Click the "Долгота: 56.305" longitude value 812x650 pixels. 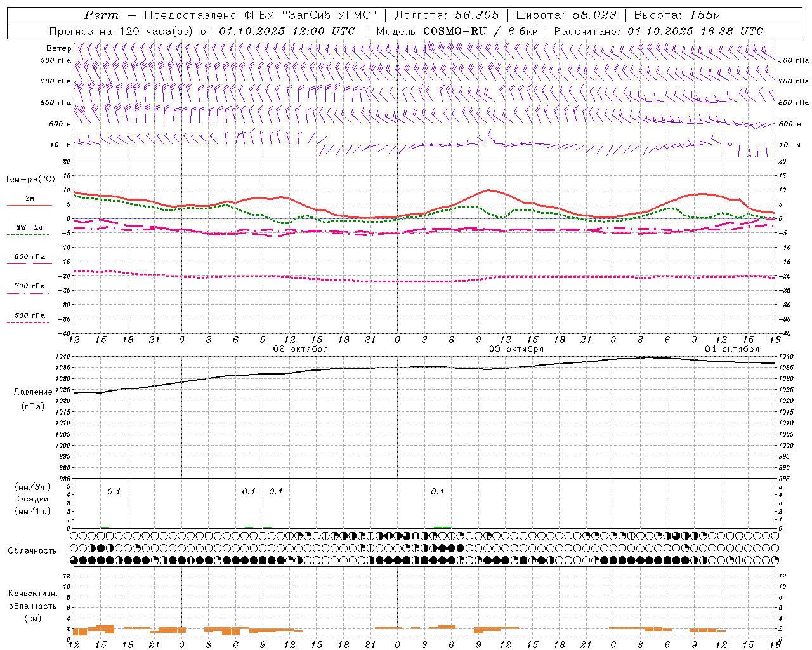(x=447, y=15)
